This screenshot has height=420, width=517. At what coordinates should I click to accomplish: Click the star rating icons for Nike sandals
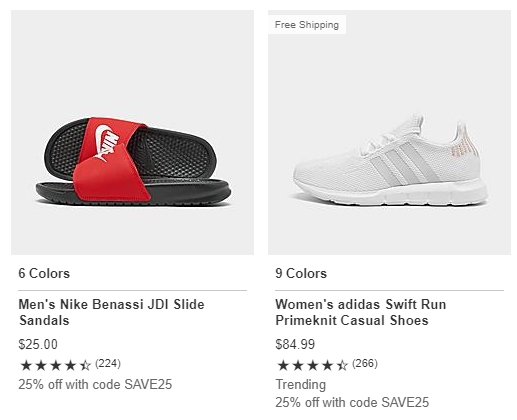coord(55,365)
